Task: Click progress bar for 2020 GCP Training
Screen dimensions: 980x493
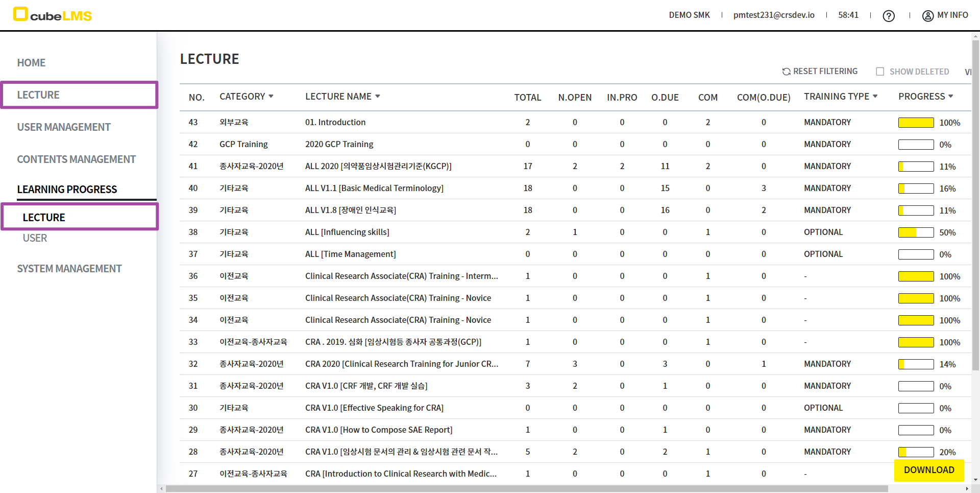Action: point(916,145)
